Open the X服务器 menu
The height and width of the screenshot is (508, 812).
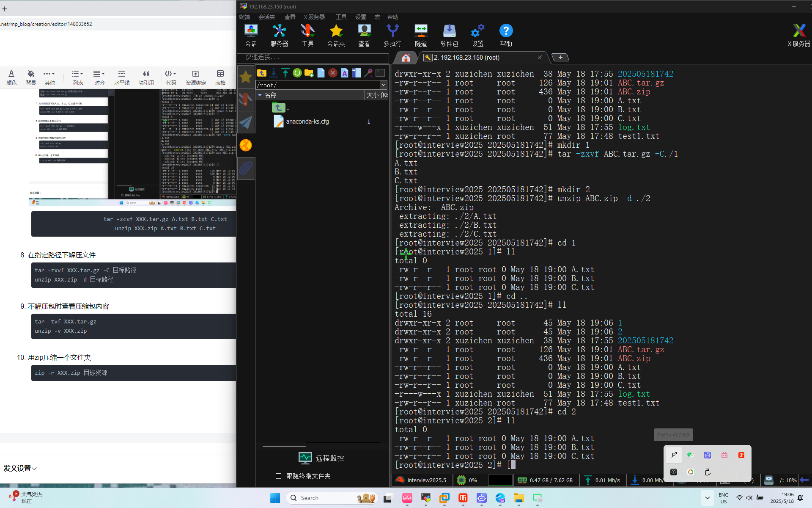point(314,17)
